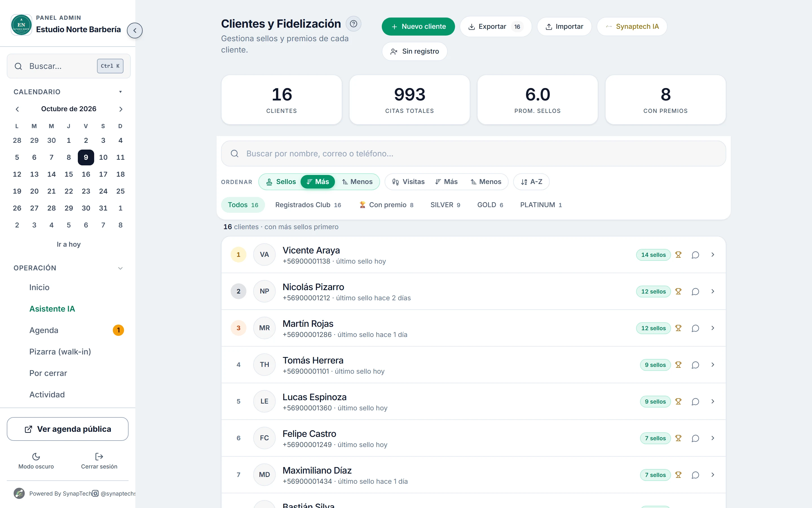Select October 16 in the calendar
The image size is (812, 508).
coord(86,174)
